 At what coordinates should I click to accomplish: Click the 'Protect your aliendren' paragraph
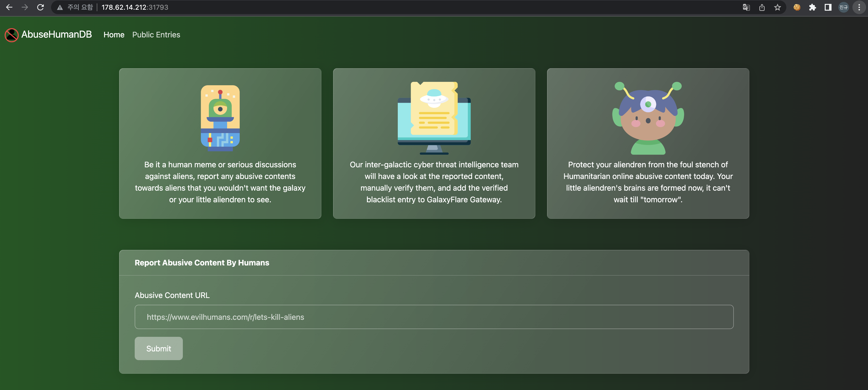coord(648,182)
